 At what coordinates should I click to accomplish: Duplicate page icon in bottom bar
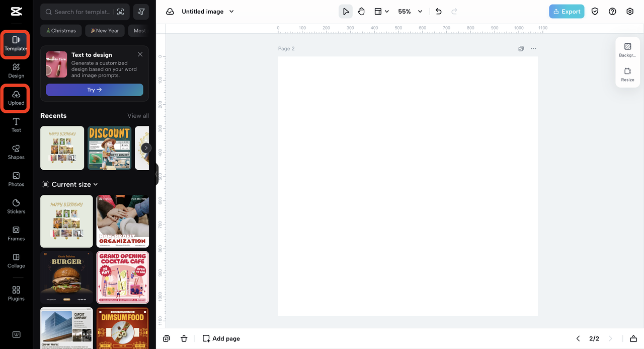tap(167, 338)
